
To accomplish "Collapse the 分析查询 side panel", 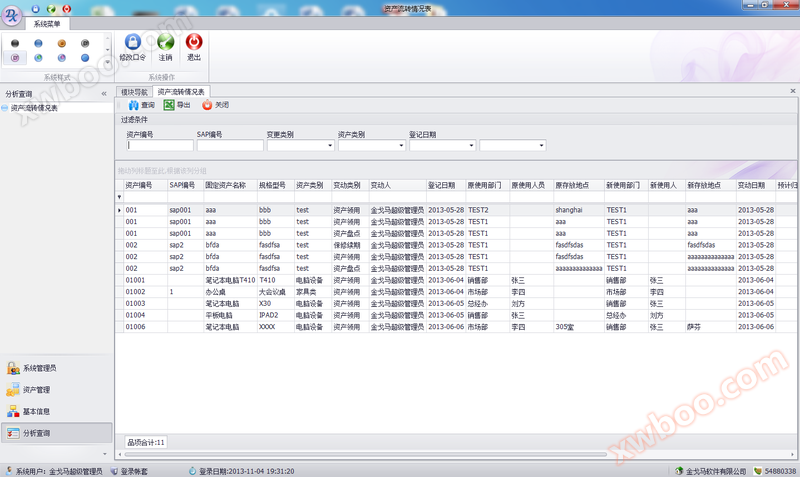I will 105,93.
